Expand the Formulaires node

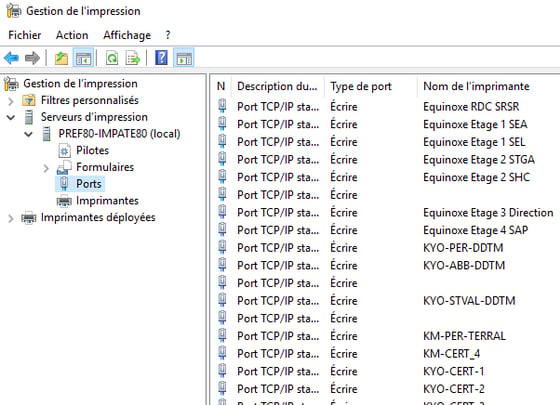[x=46, y=168]
